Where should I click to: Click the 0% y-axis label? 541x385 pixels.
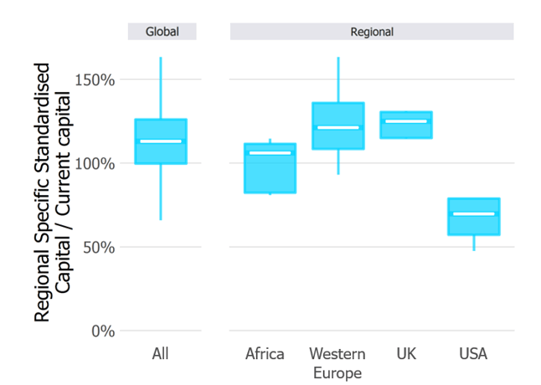103,331
